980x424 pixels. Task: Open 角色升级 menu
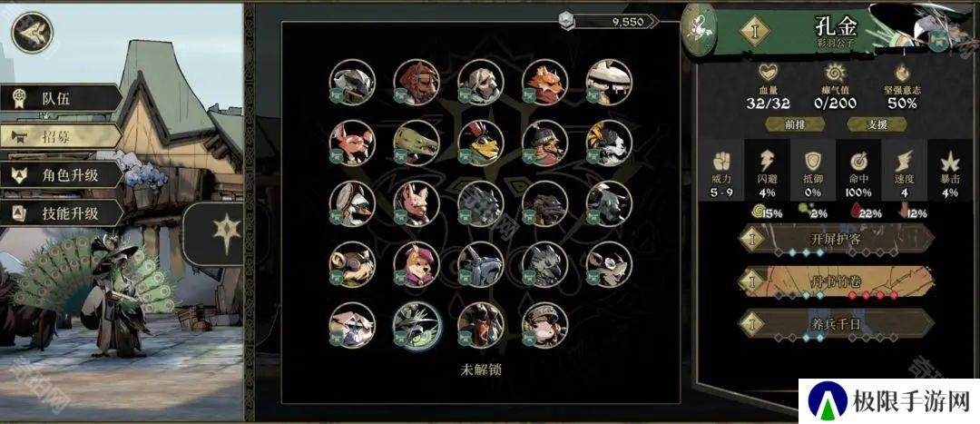coord(62,175)
